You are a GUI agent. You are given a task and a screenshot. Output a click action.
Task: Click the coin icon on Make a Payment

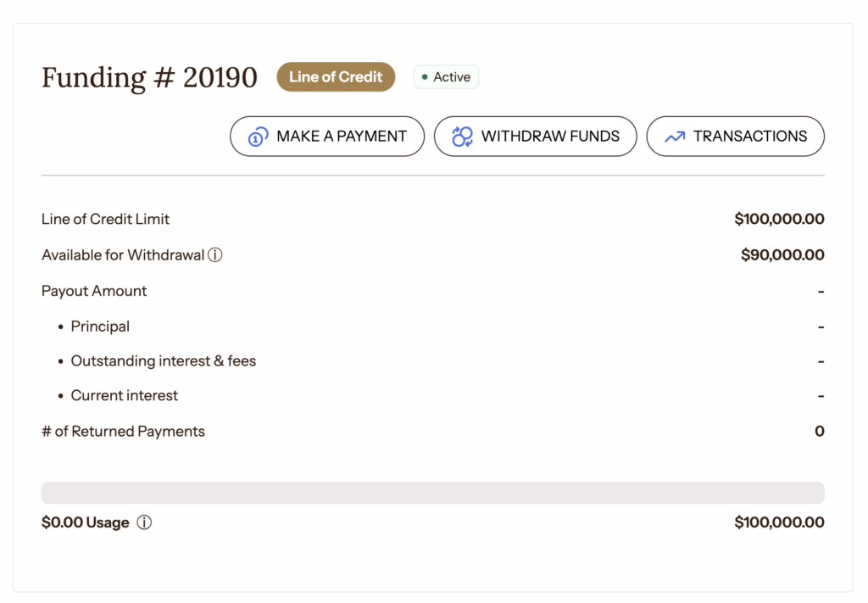click(x=258, y=137)
